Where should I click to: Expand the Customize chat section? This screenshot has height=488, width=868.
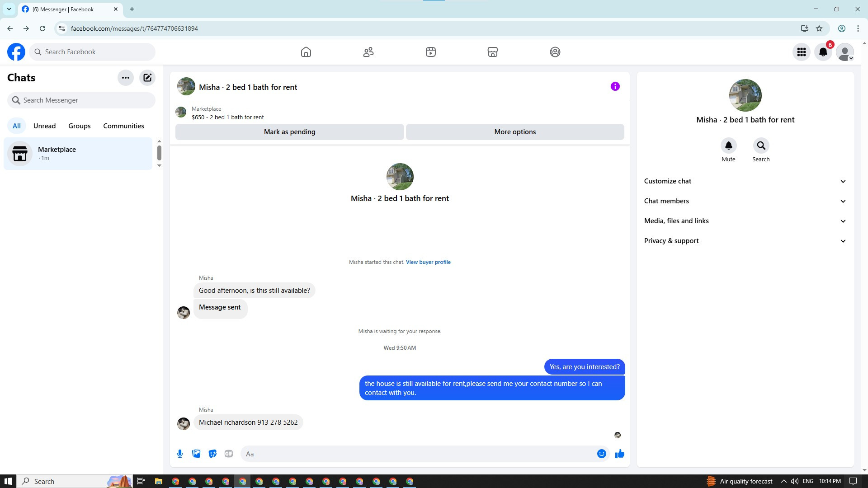click(745, 181)
